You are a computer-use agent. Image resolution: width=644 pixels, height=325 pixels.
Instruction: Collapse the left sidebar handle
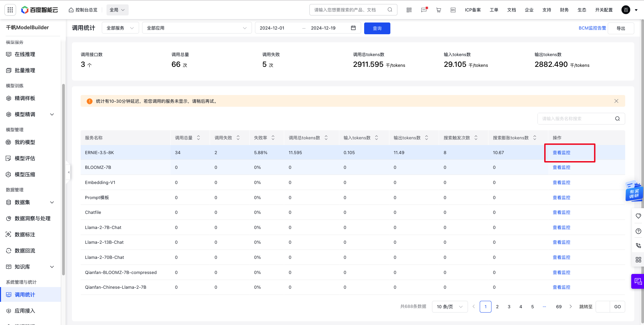(69, 172)
